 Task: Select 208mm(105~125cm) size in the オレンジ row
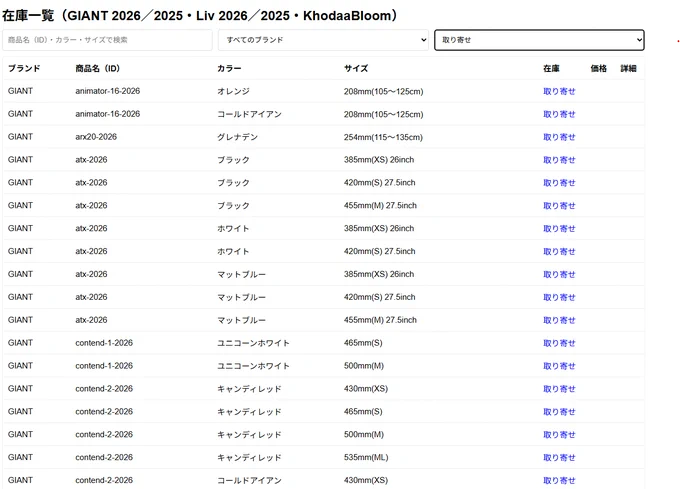tap(383, 91)
